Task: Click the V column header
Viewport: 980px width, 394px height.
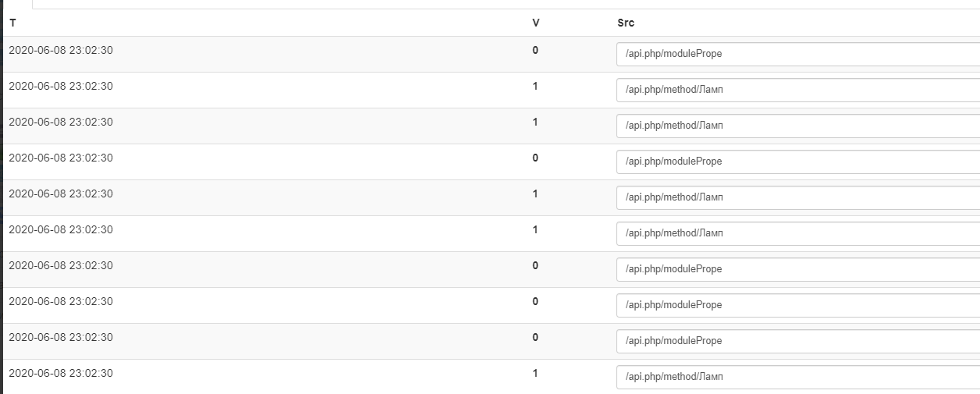Action: pyautogui.click(x=535, y=23)
